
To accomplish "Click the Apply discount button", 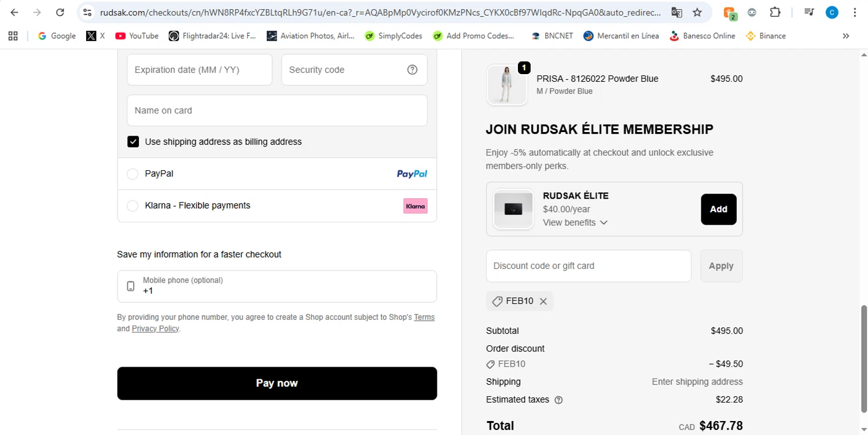I will click(721, 266).
